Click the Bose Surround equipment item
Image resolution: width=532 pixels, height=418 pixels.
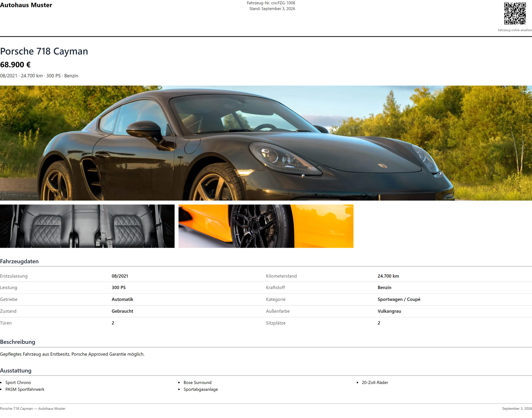pyautogui.click(x=197, y=382)
